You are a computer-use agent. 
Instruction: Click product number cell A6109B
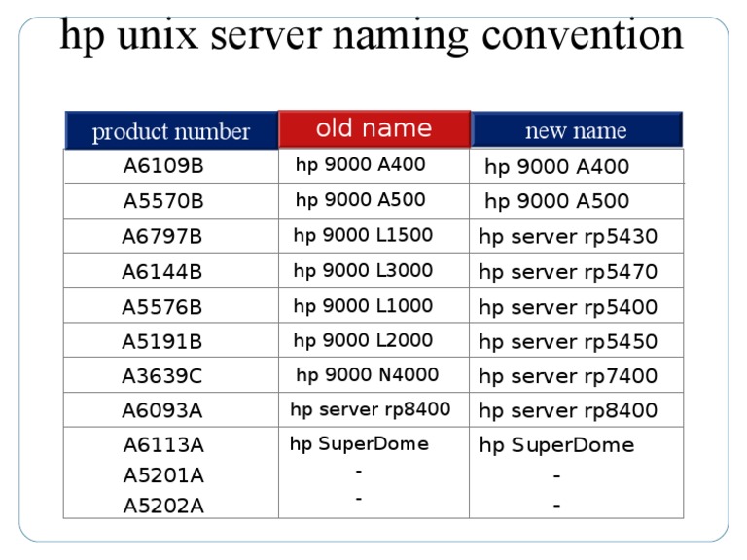pyautogui.click(x=163, y=166)
